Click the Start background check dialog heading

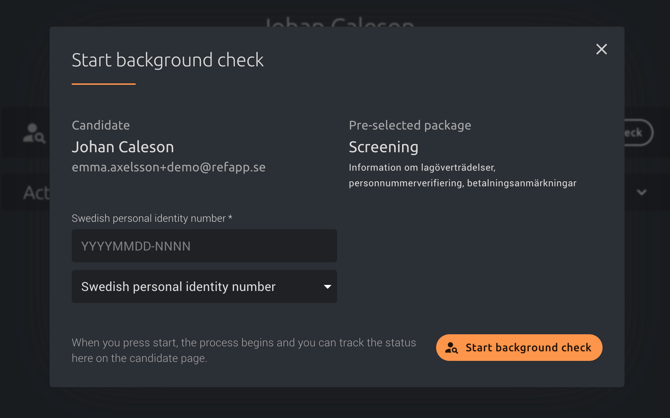[x=167, y=60]
